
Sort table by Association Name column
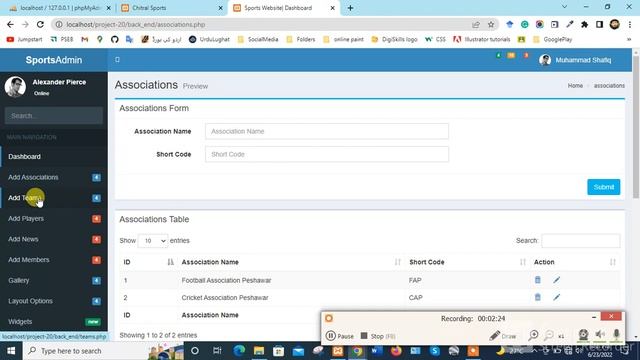(291, 262)
